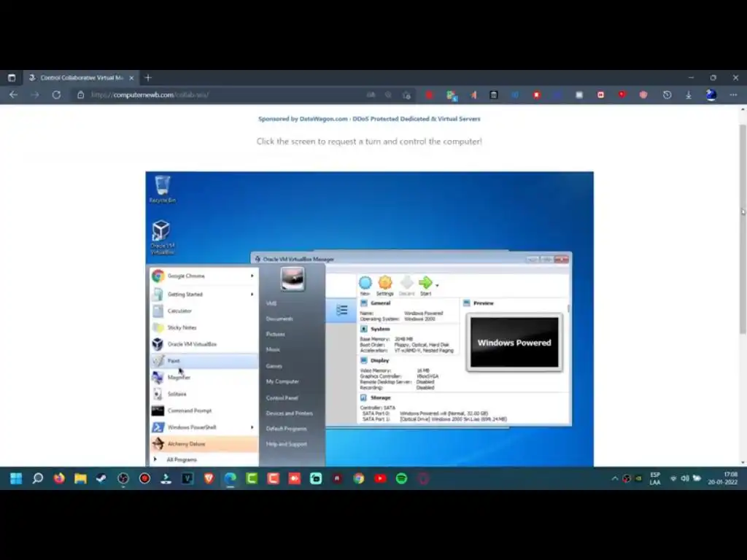
Task: Open Pictures from start menu right pane
Action: click(275, 334)
